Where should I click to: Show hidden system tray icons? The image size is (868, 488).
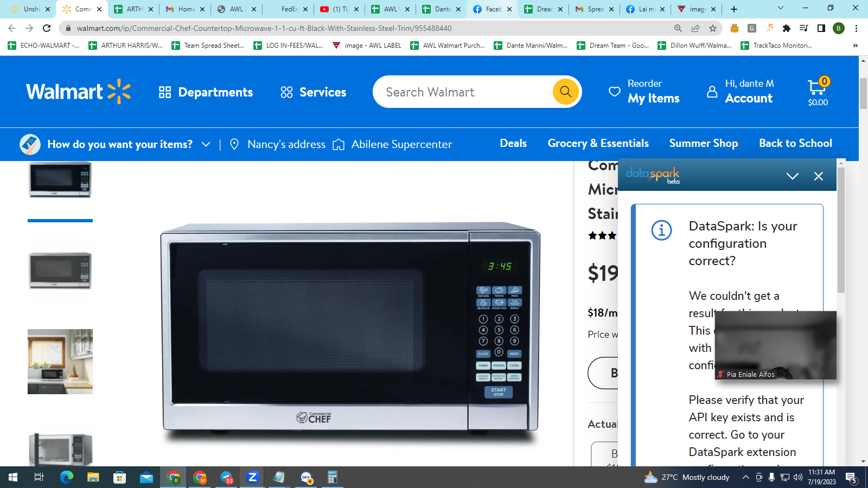tap(746, 477)
